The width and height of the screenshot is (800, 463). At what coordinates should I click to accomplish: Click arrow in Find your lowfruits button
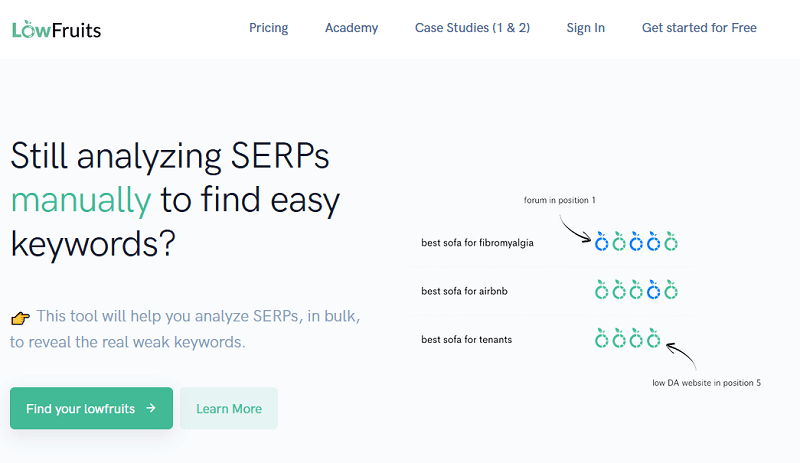click(150, 408)
